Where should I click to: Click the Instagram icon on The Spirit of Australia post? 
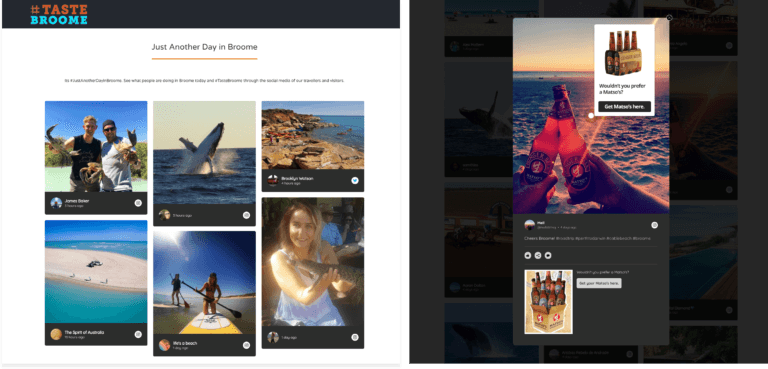(x=138, y=334)
